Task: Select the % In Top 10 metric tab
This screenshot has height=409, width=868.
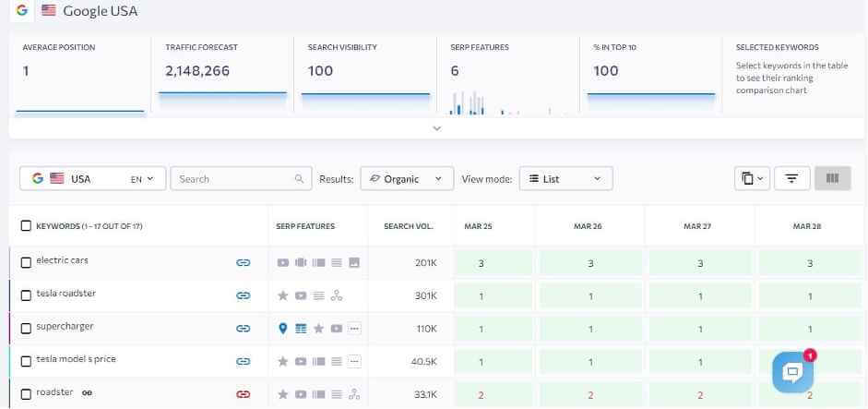Action: click(x=651, y=75)
